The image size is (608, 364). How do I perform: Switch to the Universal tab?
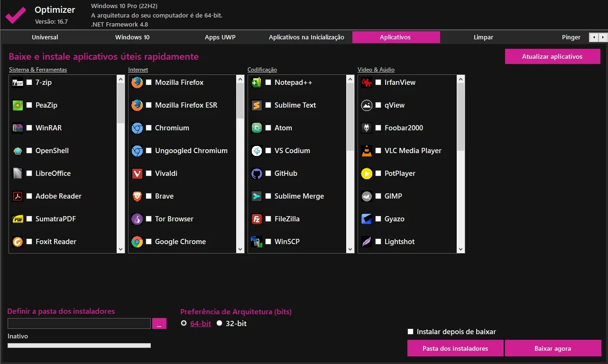pos(45,37)
